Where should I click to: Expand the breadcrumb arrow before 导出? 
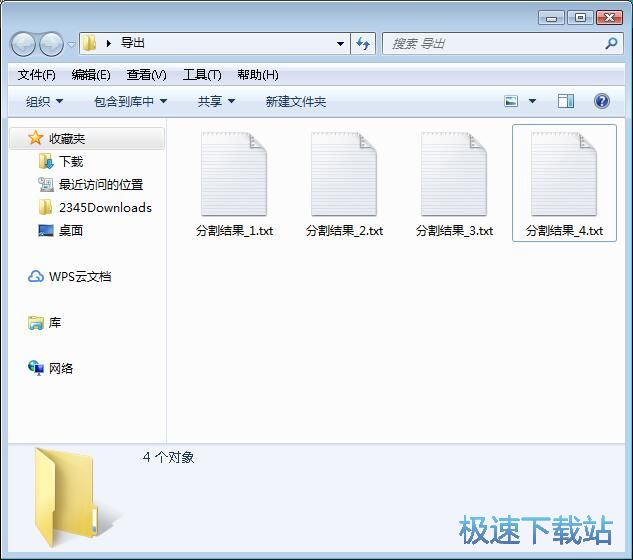coord(109,43)
